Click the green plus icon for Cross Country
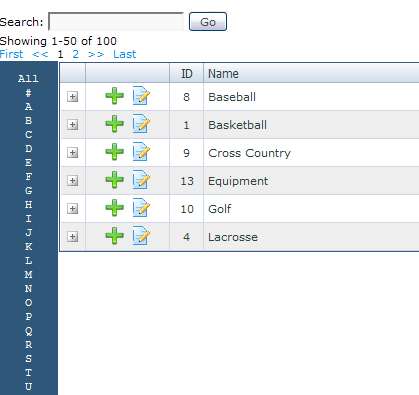The height and width of the screenshot is (395, 419). [114, 152]
